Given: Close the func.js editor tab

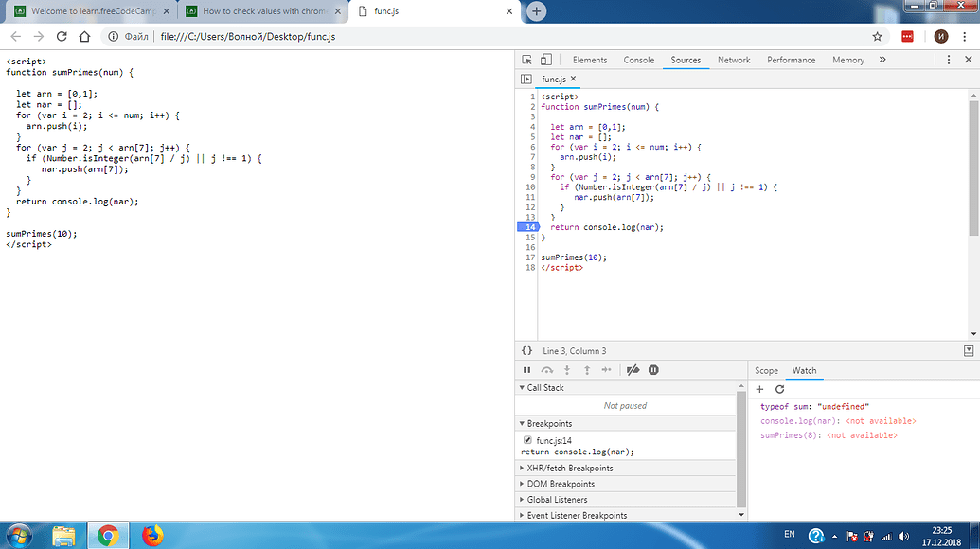Looking at the screenshot, I should point(571,80).
